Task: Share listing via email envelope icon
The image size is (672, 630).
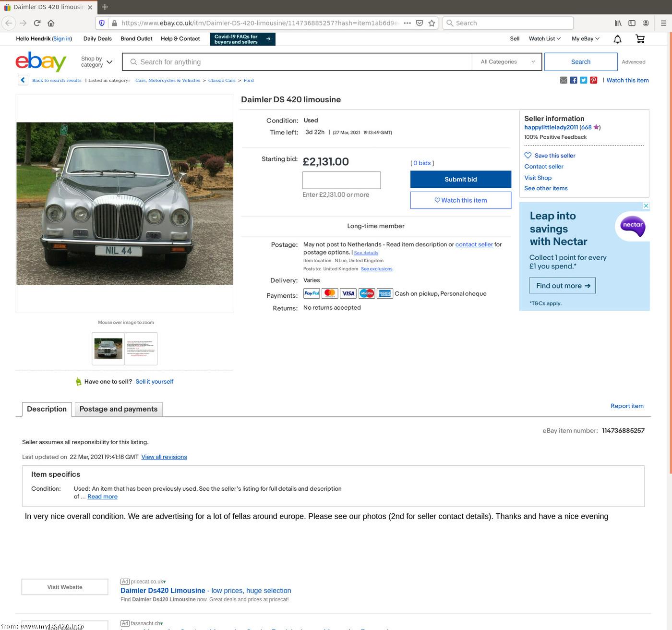Action: pyautogui.click(x=564, y=80)
